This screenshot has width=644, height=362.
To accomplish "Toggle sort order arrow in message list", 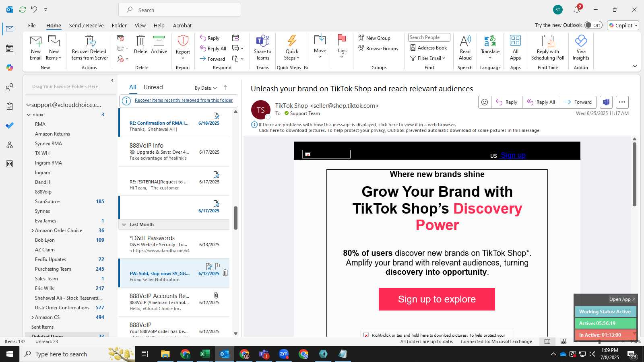I will pos(225,88).
